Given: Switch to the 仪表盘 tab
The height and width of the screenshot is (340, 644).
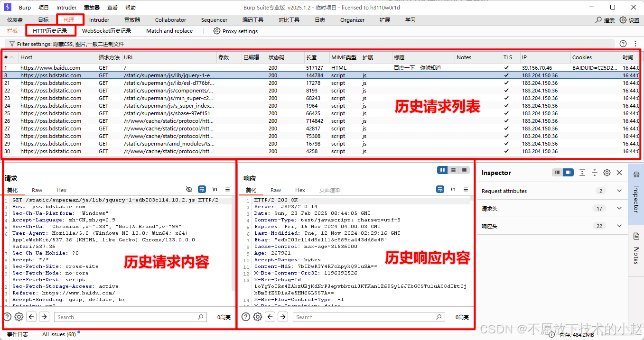Looking at the screenshot, I should tap(15, 20).
